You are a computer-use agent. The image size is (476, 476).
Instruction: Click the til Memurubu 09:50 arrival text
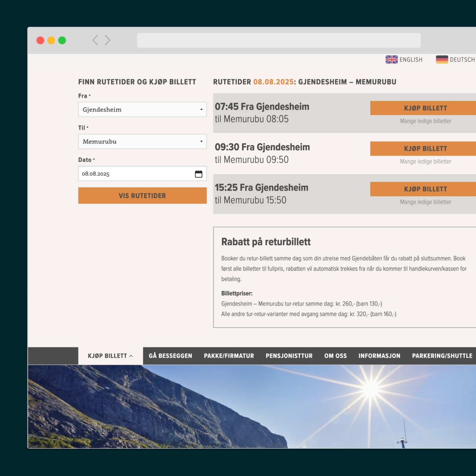pyautogui.click(x=251, y=159)
